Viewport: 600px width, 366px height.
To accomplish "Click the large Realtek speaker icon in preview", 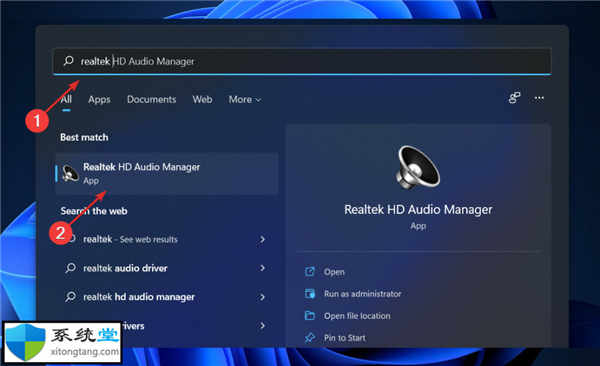I will [x=418, y=167].
